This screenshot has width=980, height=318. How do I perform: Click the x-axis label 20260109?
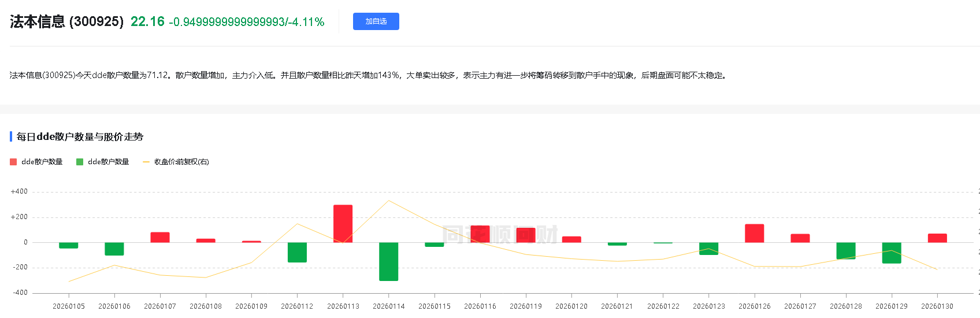[251, 306]
